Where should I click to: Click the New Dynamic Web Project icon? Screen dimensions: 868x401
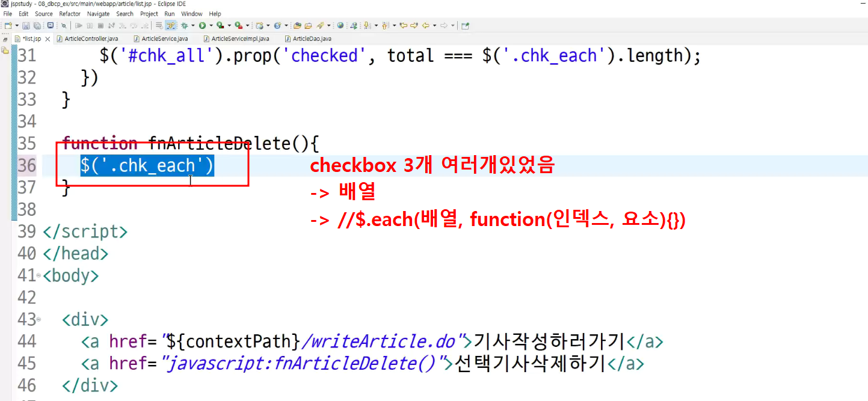[260, 25]
